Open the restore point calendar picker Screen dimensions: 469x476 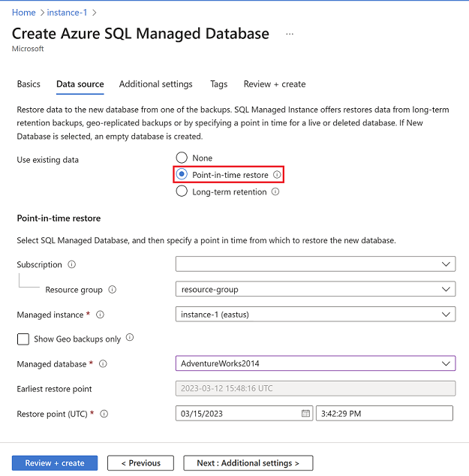pyautogui.click(x=305, y=414)
